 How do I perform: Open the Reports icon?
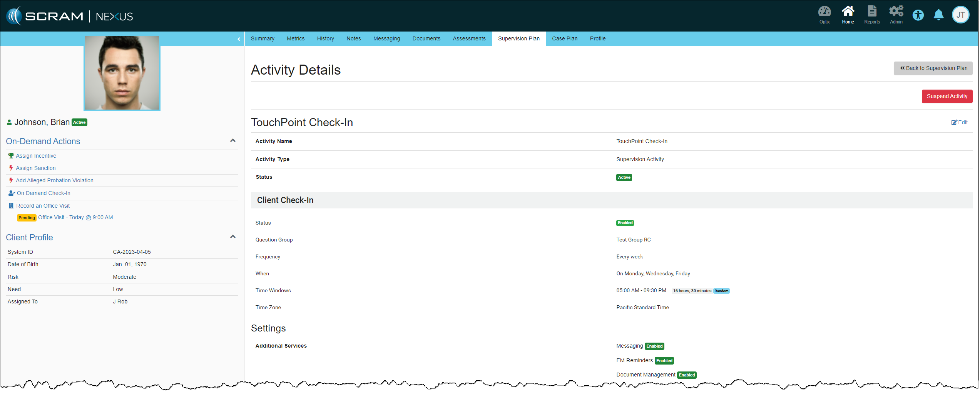point(871,15)
